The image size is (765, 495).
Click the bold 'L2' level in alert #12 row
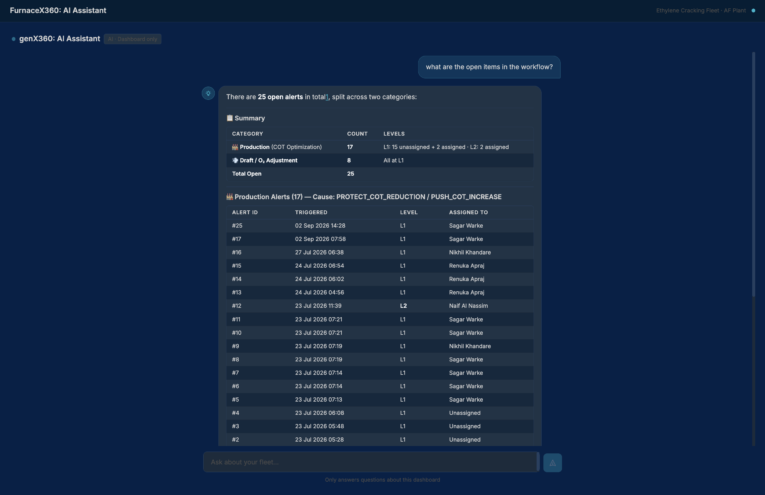point(403,306)
